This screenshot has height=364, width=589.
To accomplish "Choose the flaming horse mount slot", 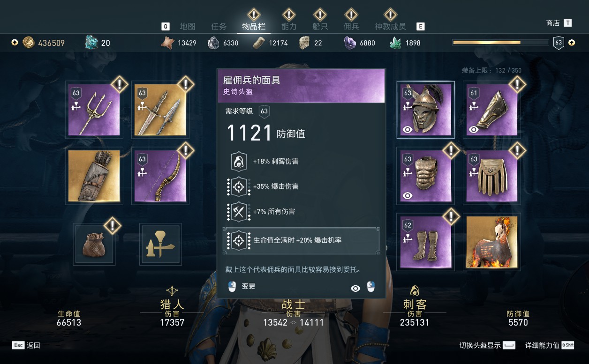I will [492, 242].
